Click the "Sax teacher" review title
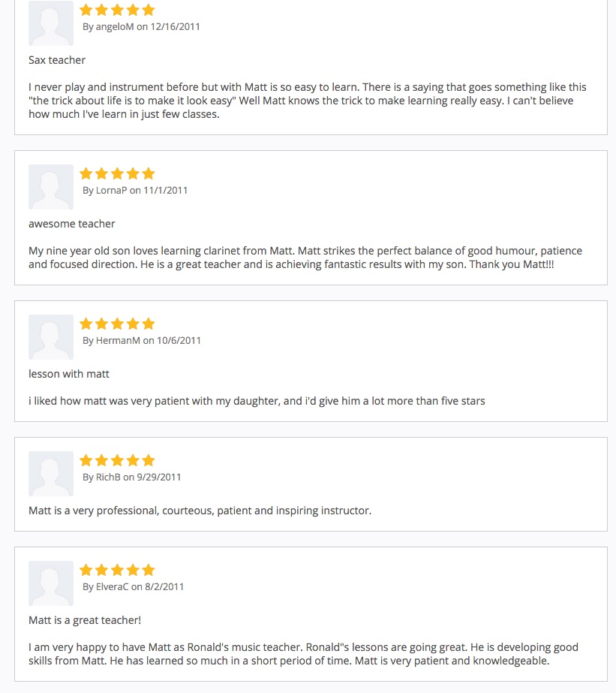The height and width of the screenshot is (693, 616). pos(57,60)
